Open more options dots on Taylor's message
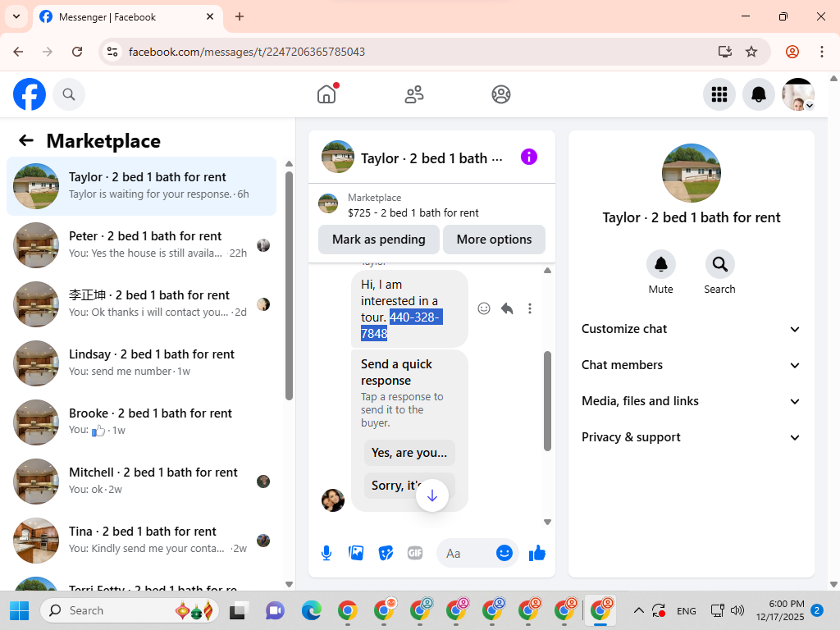This screenshot has height=630, width=840. [530, 308]
